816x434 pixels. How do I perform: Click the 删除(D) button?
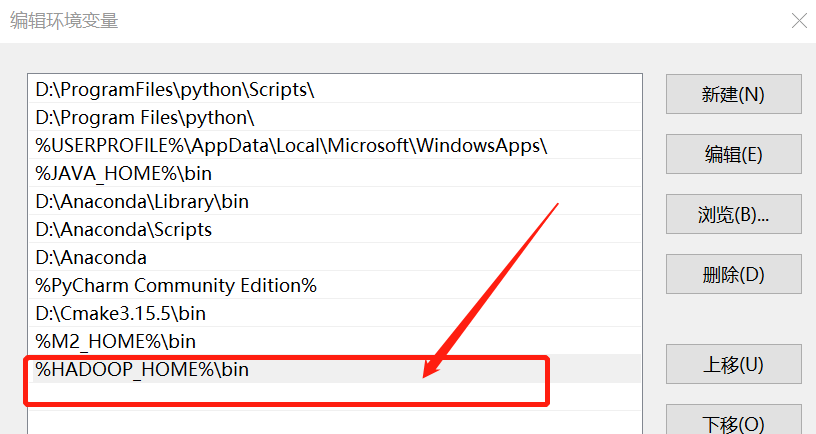point(733,274)
